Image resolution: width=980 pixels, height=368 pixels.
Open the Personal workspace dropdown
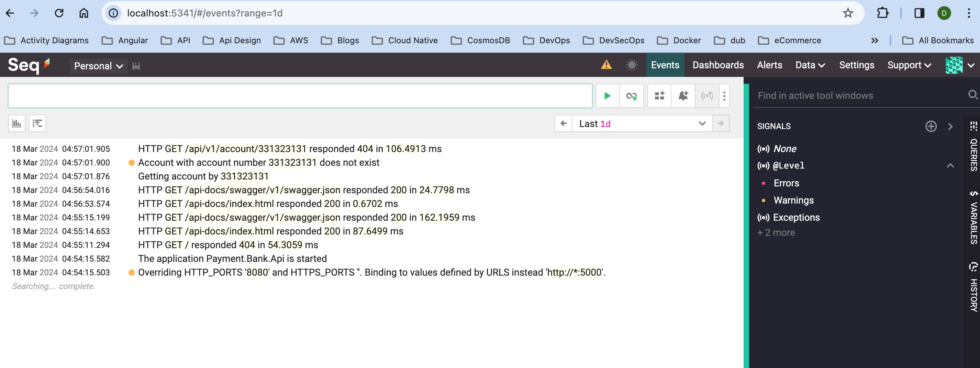(x=98, y=66)
